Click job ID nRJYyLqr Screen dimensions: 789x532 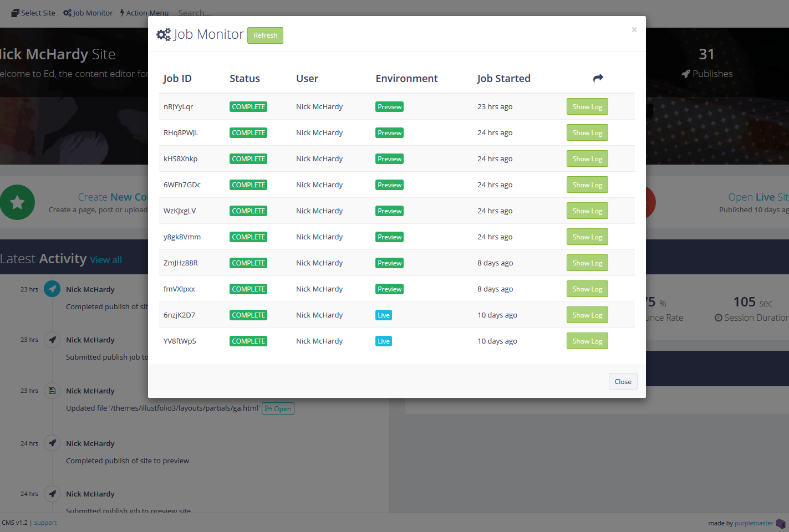pos(178,107)
